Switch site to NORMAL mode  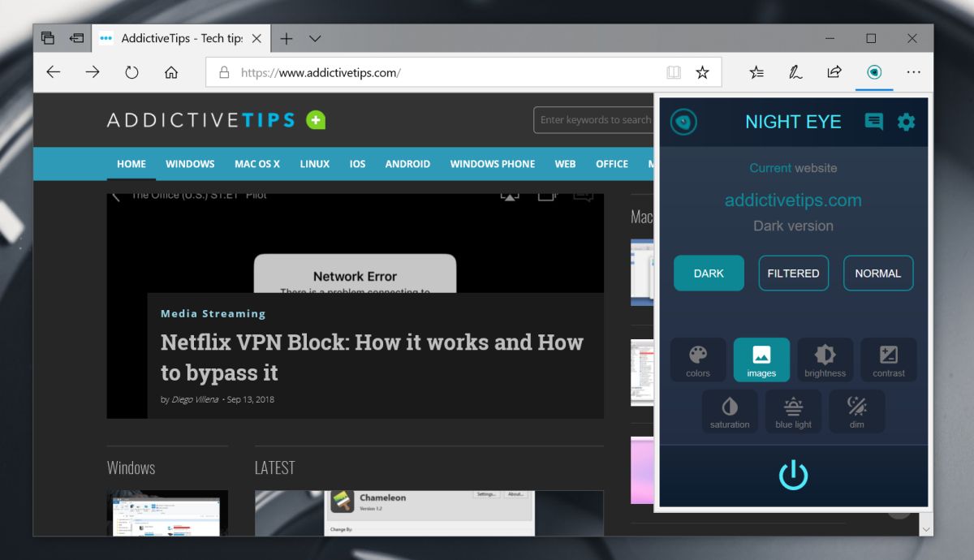(x=878, y=274)
